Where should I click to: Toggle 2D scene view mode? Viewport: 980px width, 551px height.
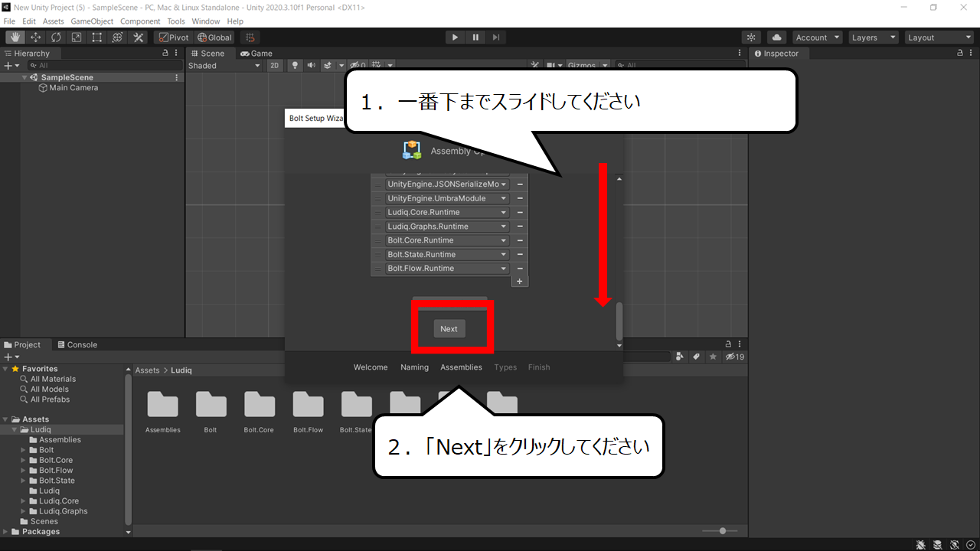pos(275,66)
